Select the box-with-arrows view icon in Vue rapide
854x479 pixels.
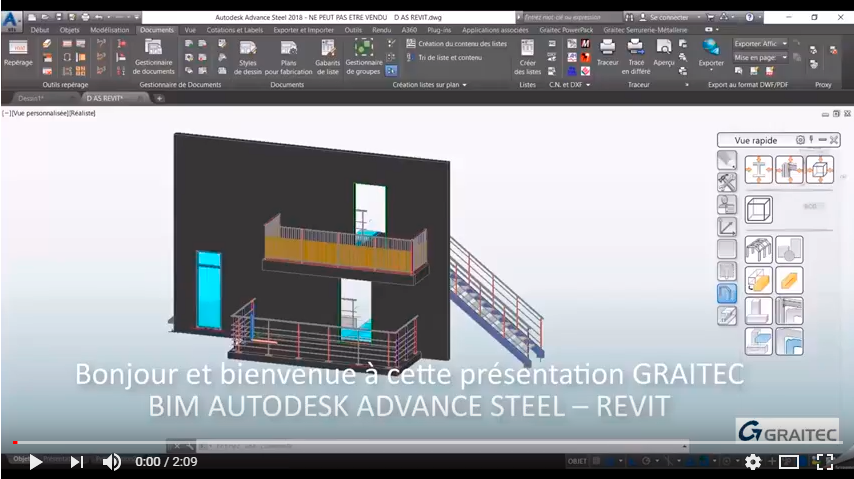tap(819, 169)
